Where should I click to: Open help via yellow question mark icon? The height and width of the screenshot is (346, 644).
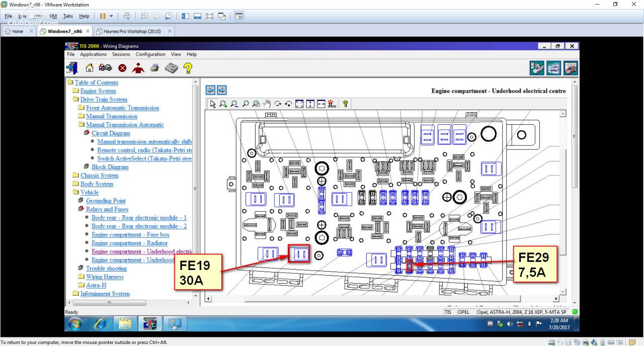point(188,68)
